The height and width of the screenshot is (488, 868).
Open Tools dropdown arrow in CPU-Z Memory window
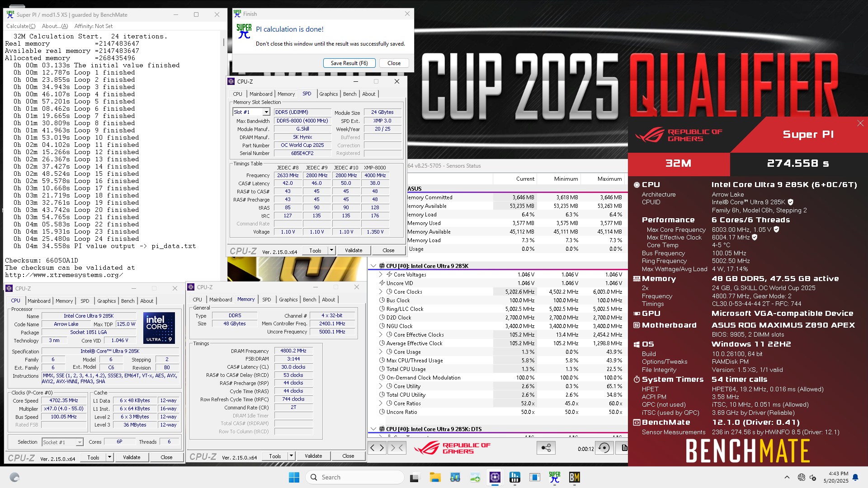click(291, 456)
